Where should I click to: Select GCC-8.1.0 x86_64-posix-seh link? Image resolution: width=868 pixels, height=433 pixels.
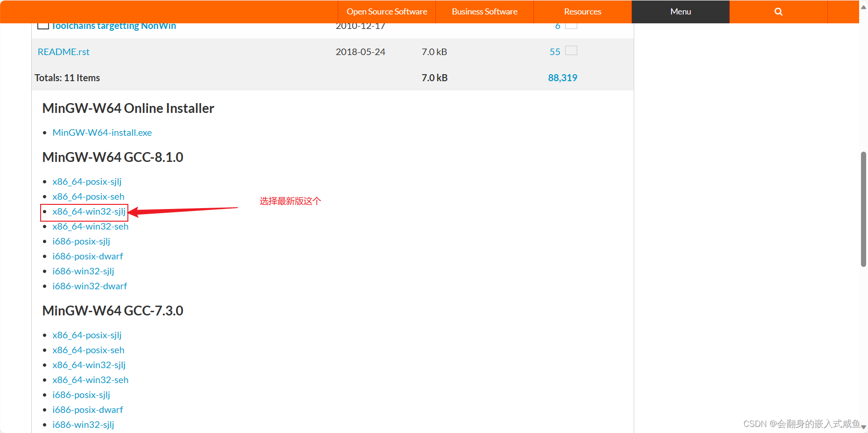[x=88, y=196]
